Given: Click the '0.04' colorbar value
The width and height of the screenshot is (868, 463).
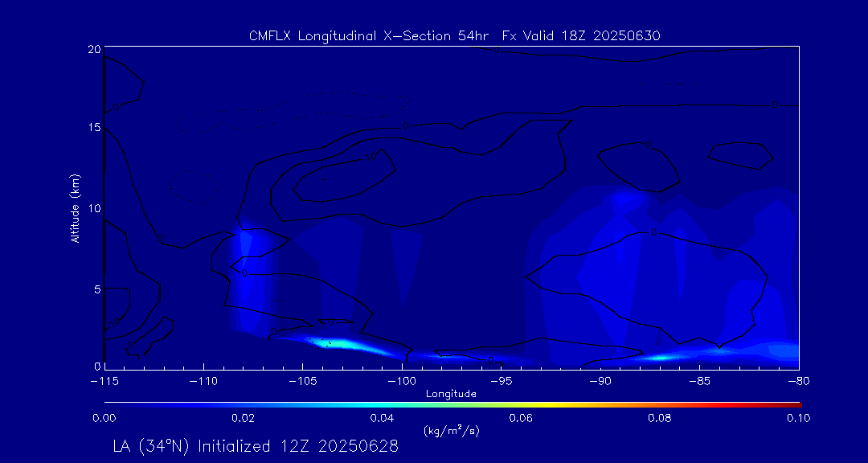Looking at the screenshot, I should [x=383, y=418].
